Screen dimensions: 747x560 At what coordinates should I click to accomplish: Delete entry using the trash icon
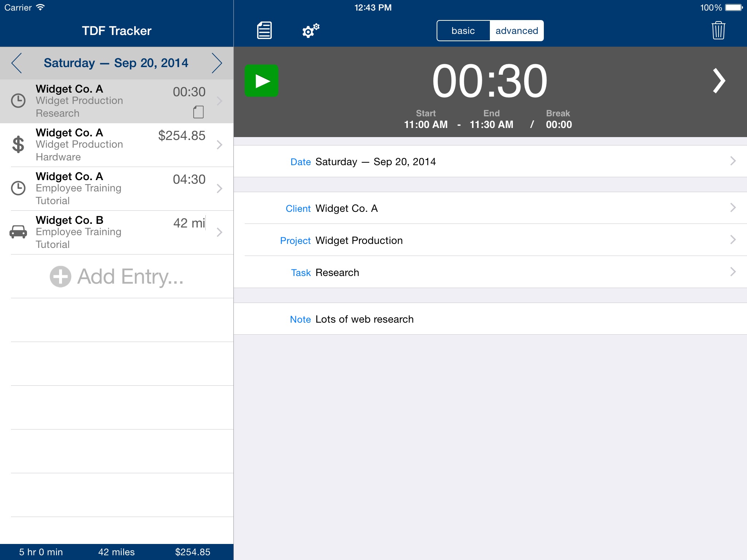718,30
